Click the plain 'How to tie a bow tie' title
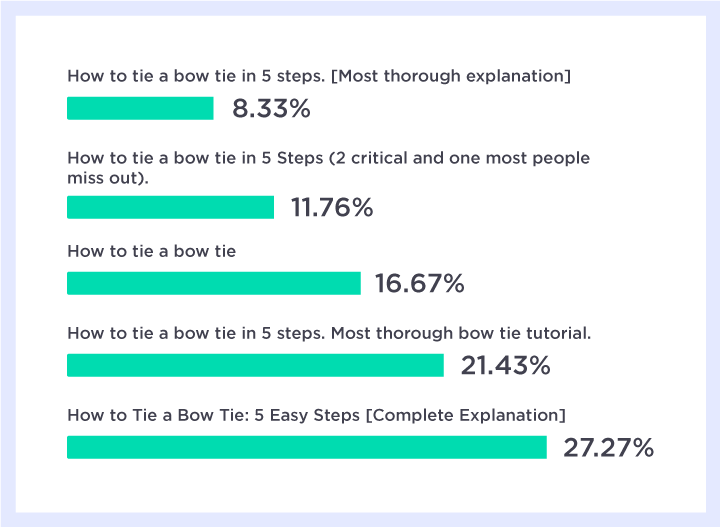720x527 pixels. [x=152, y=252]
